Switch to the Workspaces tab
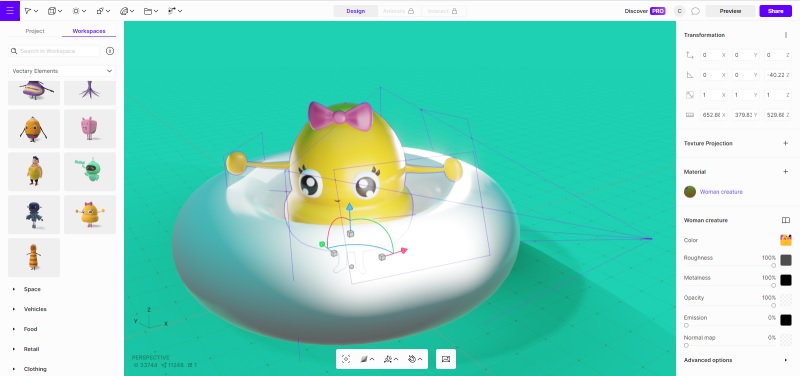 tap(89, 31)
